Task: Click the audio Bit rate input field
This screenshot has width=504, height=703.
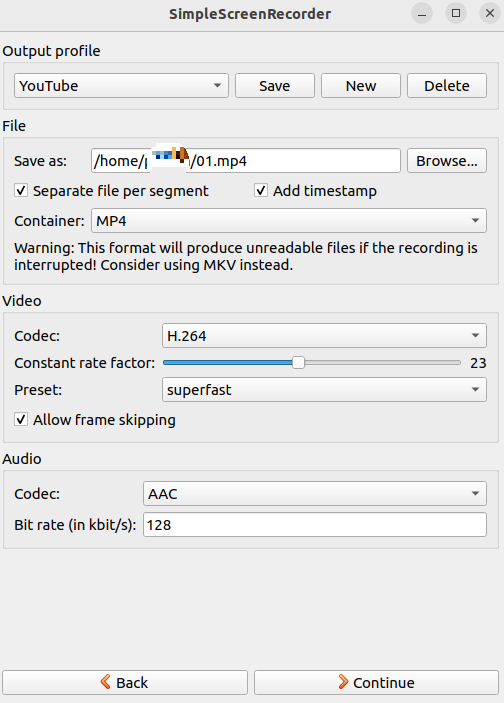Action: point(315,525)
